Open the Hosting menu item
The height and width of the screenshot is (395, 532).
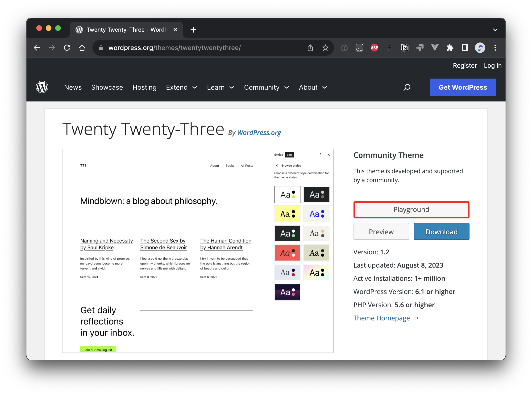(x=144, y=87)
